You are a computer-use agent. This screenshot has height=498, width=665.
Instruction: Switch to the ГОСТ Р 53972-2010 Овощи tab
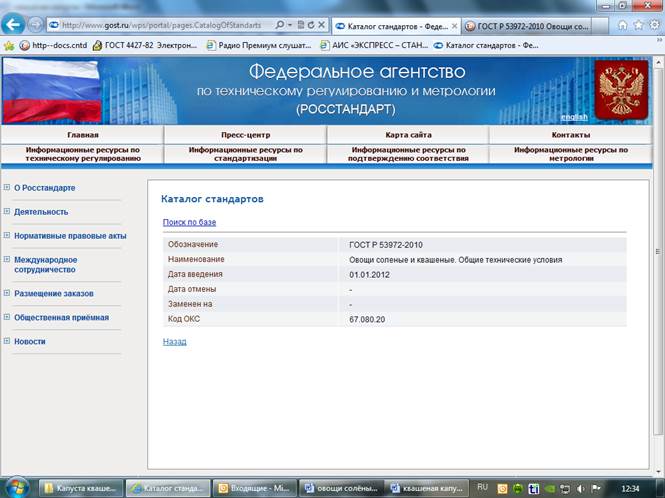(527, 26)
